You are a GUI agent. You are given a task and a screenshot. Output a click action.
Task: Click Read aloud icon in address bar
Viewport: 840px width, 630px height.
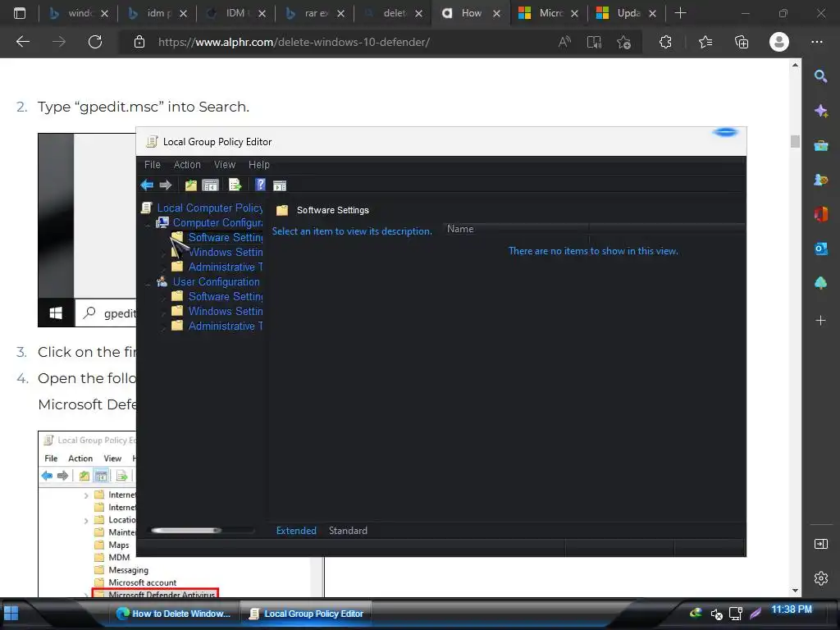pos(564,42)
